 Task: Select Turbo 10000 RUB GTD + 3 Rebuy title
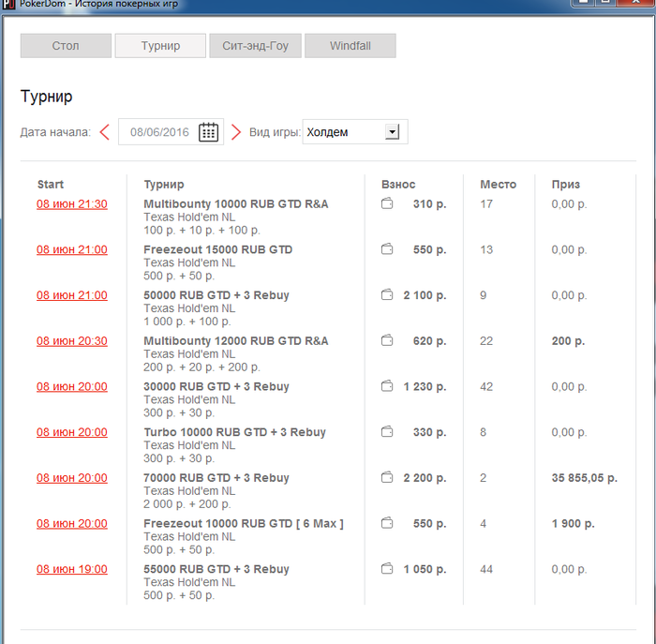click(x=234, y=432)
